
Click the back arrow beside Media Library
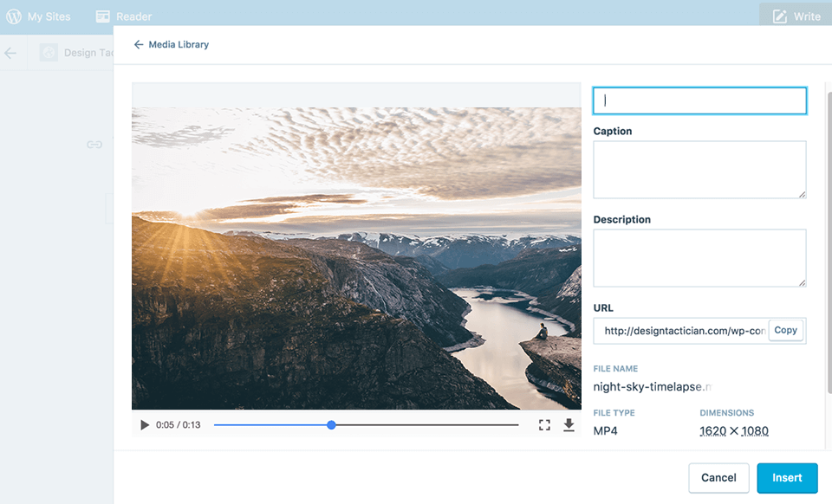point(139,44)
